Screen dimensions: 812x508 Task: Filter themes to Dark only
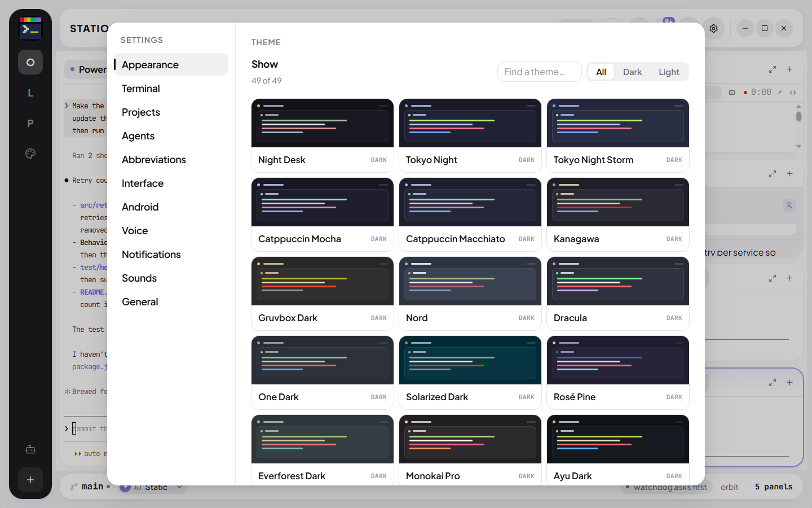pyautogui.click(x=632, y=72)
